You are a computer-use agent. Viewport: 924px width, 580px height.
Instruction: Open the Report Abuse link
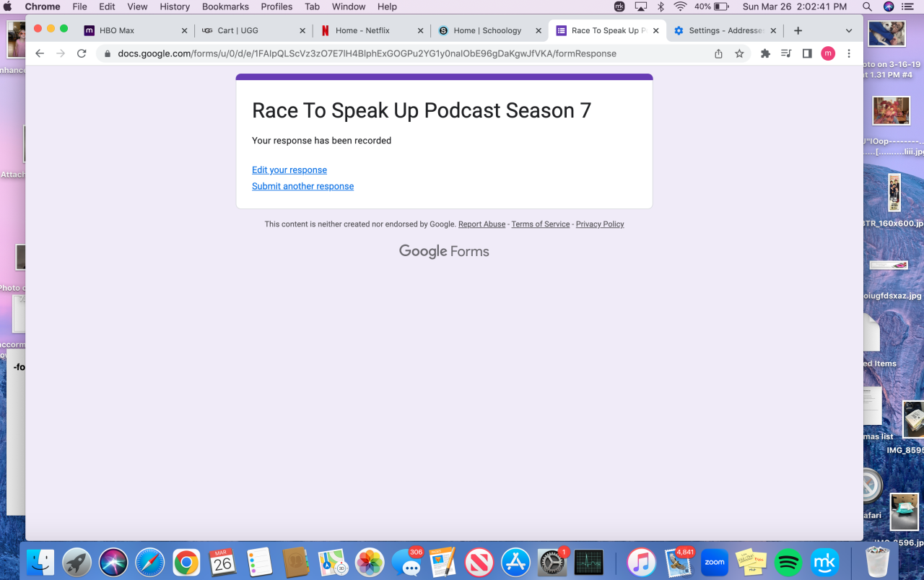click(x=481, y=224)
